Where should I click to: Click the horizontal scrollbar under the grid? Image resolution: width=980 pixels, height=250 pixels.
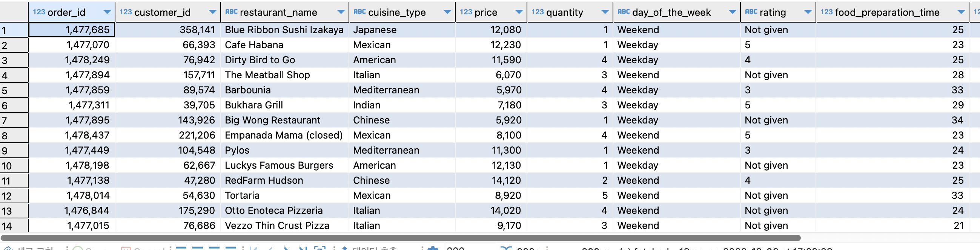[399, 238]
